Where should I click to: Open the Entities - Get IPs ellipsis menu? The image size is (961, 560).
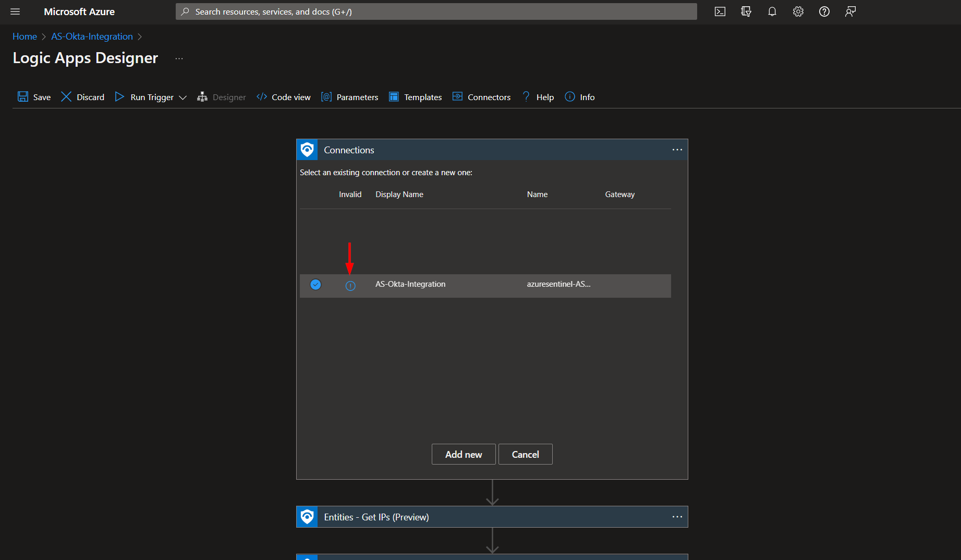coord(677,517)
